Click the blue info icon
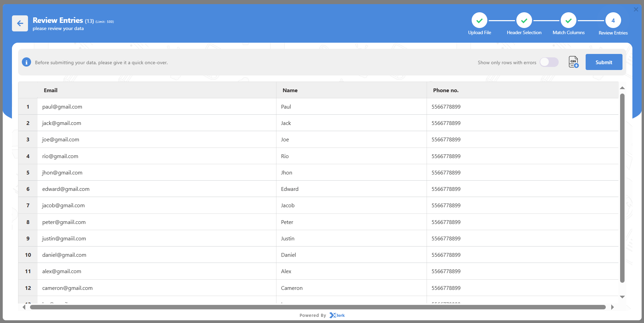The width and height of the screenshot is (644, 323). click(x=26, y=62)
